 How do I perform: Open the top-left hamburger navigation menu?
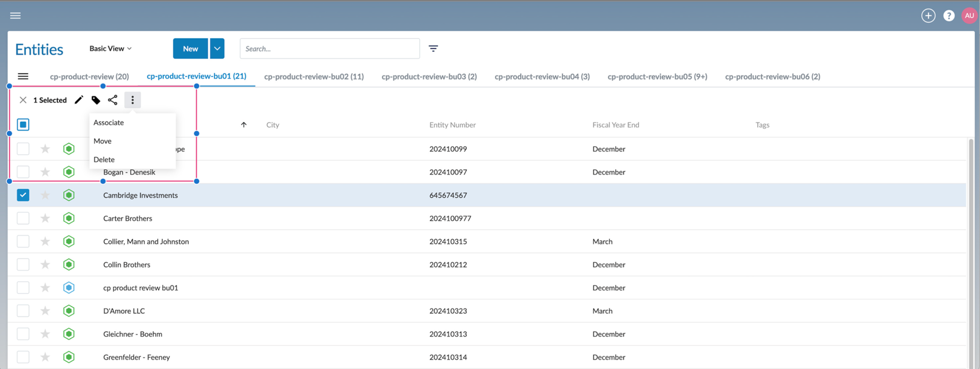pos(15,16)
